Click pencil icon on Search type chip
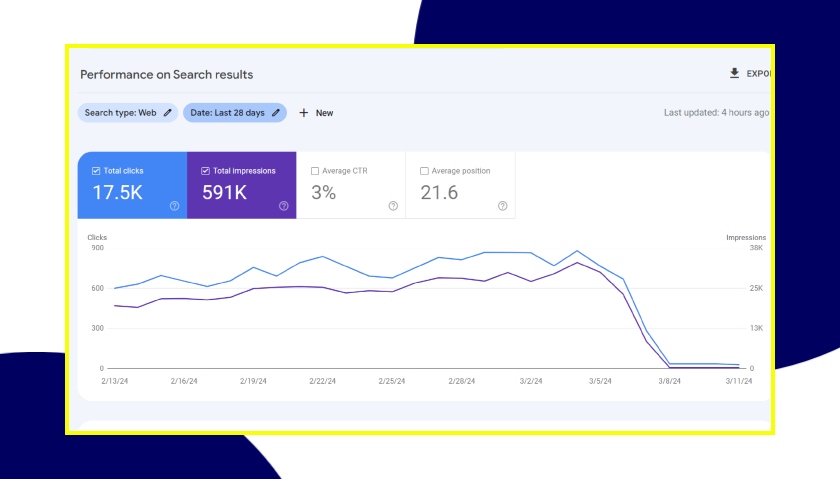Viewport: 840px width, 479px height. pos(168,113)
